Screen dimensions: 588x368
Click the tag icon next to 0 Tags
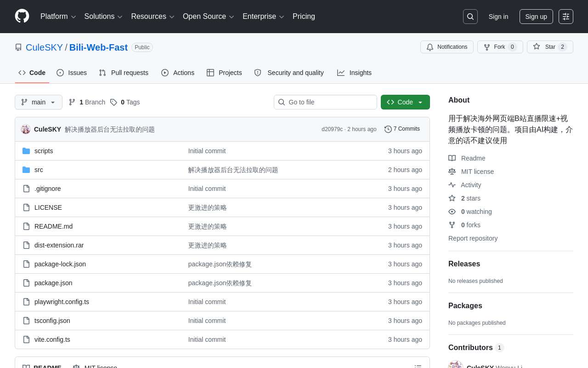113,102
